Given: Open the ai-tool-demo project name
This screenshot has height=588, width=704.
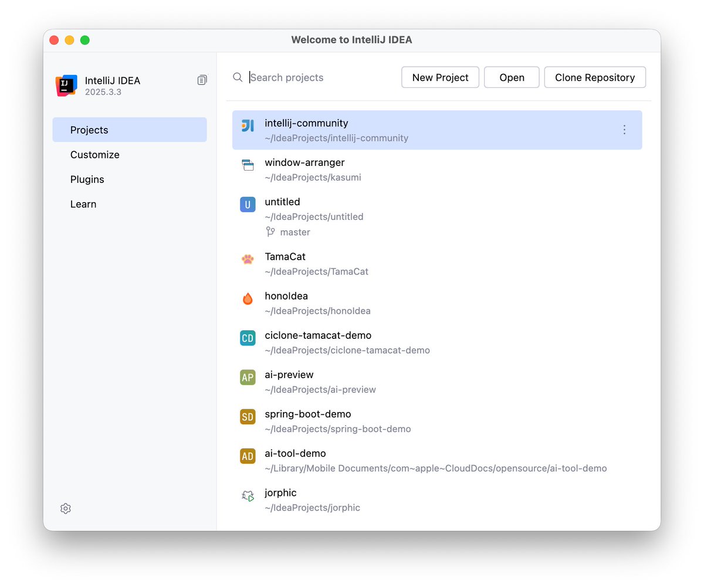Looking at the screenshot, I should point(295,453).
